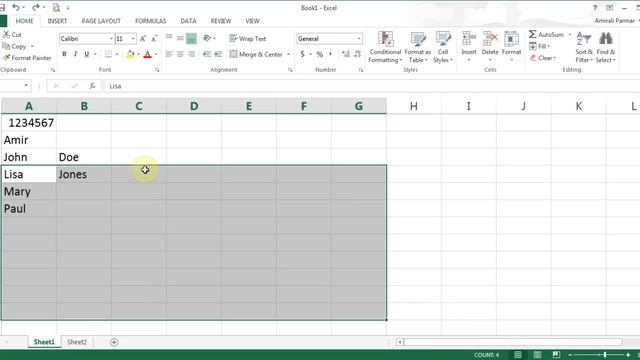The height and width of the screenshot is (360, 640).
Task: Click the red Font Color A
Action: pos(148,54)
